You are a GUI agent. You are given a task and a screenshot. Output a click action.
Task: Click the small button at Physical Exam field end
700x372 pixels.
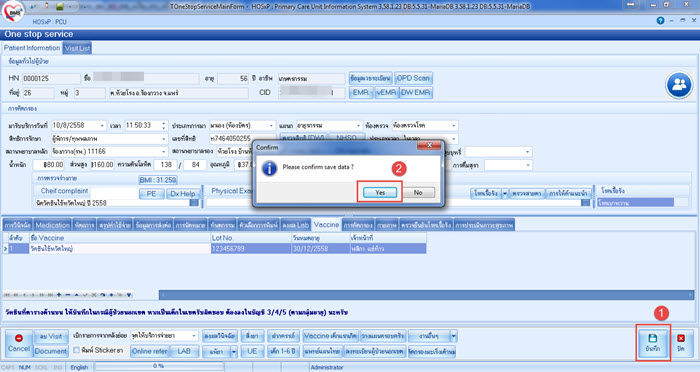point(585,203)
